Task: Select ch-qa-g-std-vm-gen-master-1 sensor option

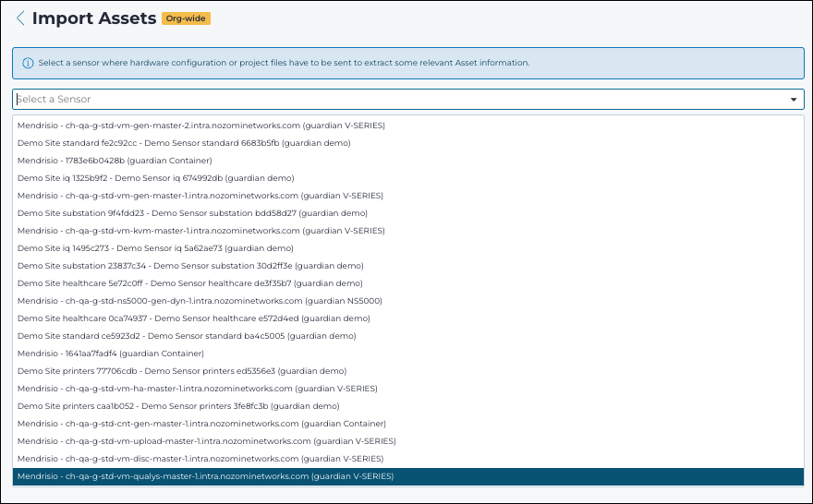Action: tap(408, 196)
